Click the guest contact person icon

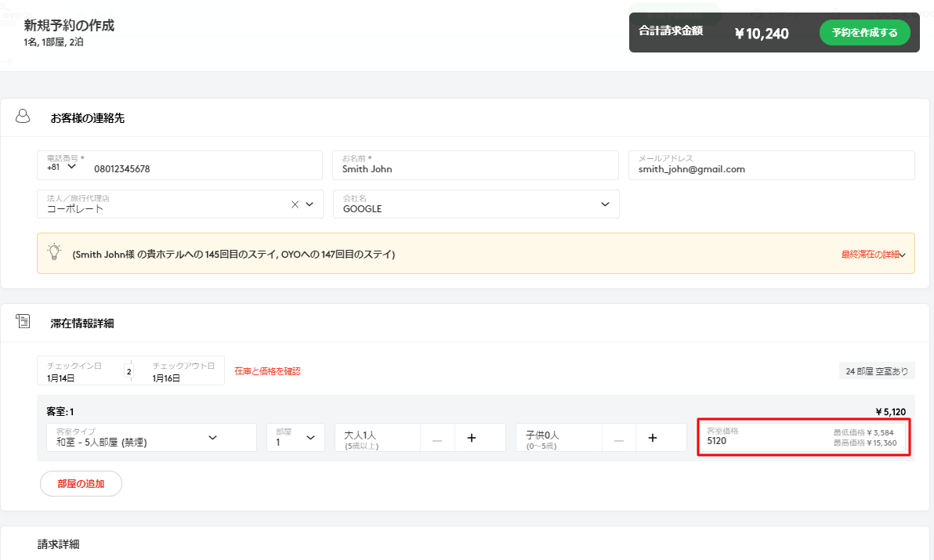point(23,116)
